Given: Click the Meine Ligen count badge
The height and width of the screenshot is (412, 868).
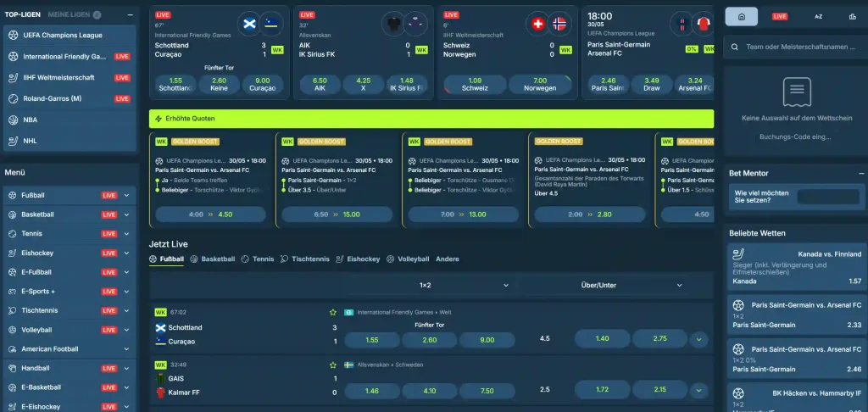Looking at the screenshot, I should [x=97, y=15].
